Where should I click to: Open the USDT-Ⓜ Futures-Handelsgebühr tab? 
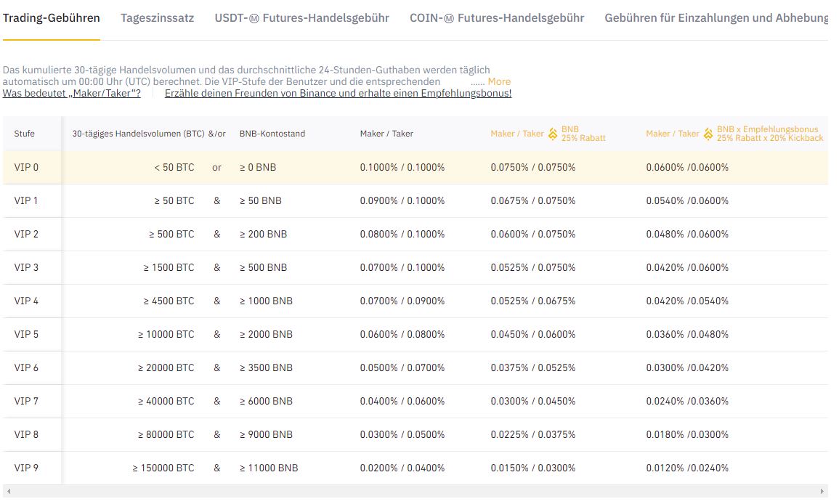(x=301, y=18)
